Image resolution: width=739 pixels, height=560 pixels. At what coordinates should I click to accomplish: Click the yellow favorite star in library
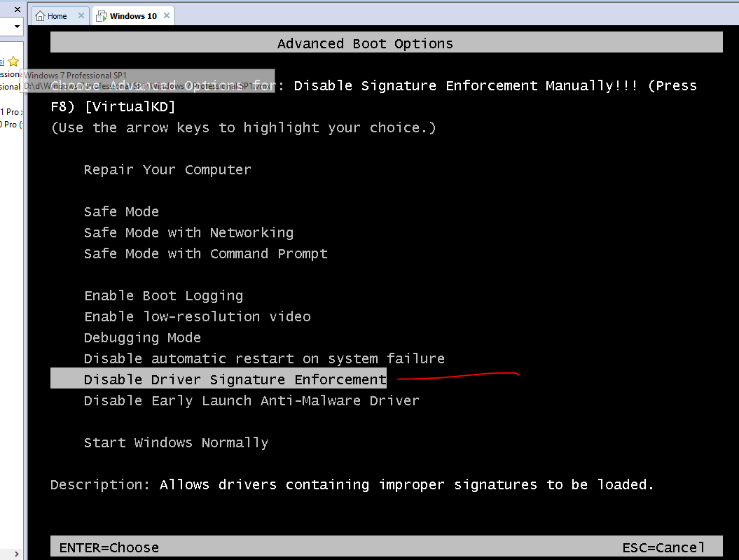[13, 62]
